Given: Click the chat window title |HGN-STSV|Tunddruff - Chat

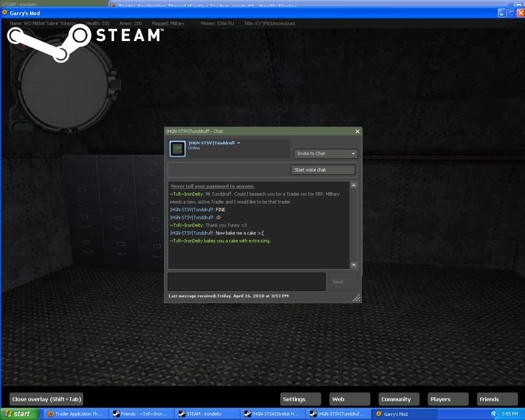Looking at the screenshot, I should tap(194, 131).
